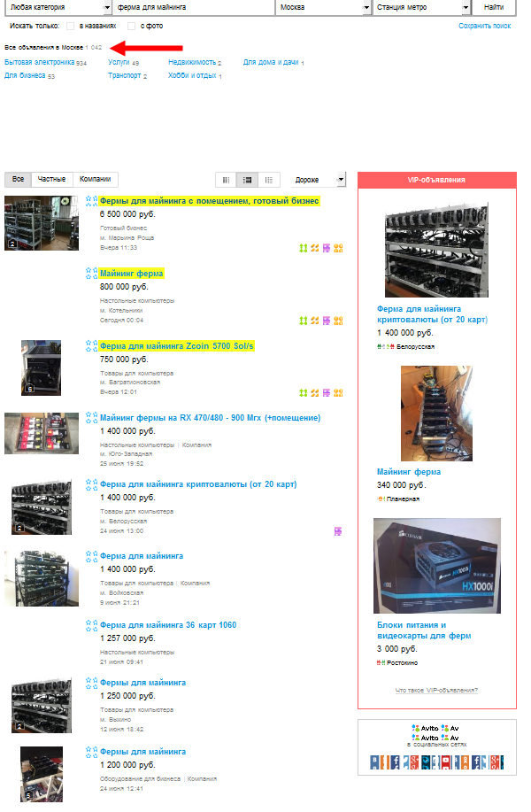Click the Zcoin farm listing thumbnail
Screen dimensions: 531x812
pyautogui.click(x=41, y=367)
